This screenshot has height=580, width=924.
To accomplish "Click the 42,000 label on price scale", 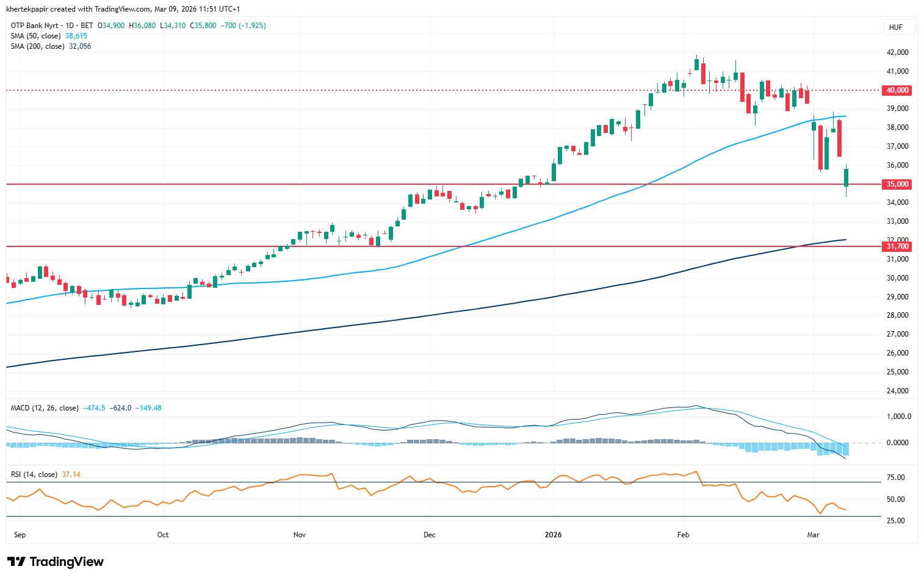I will click(897, 52).
